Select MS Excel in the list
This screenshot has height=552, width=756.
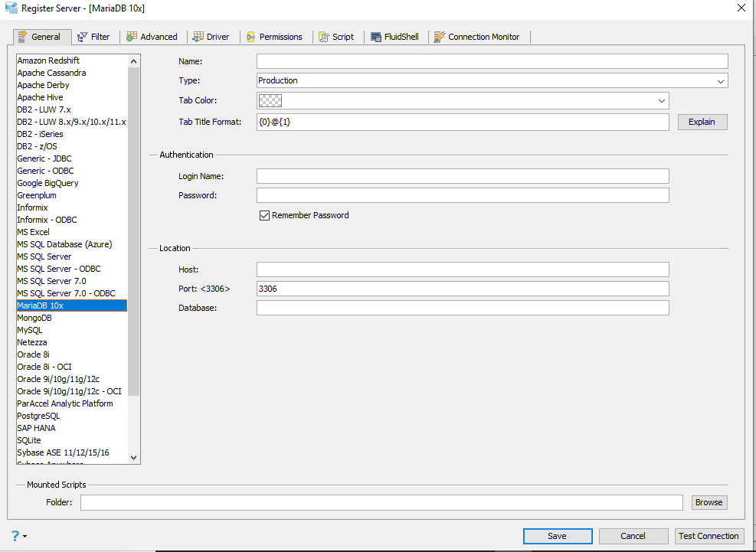tap(72, 232)
